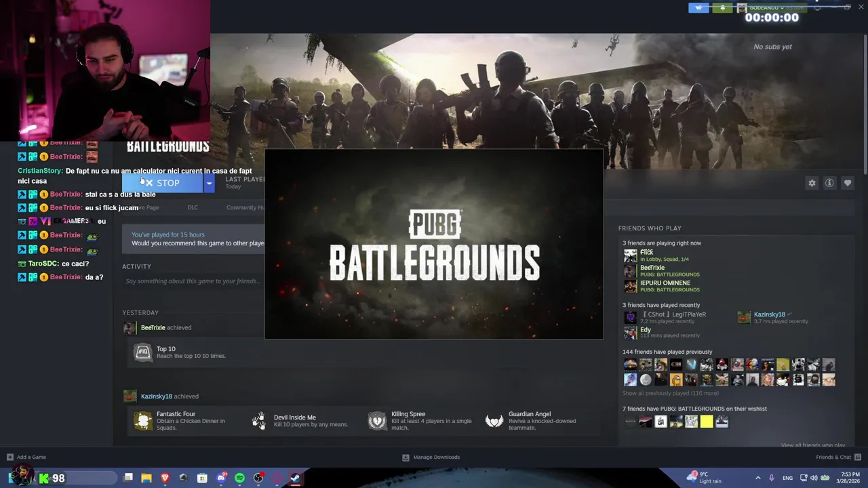Click Add a Game
Viewport: 868px width, 488px height.
(x=26, y=457)
